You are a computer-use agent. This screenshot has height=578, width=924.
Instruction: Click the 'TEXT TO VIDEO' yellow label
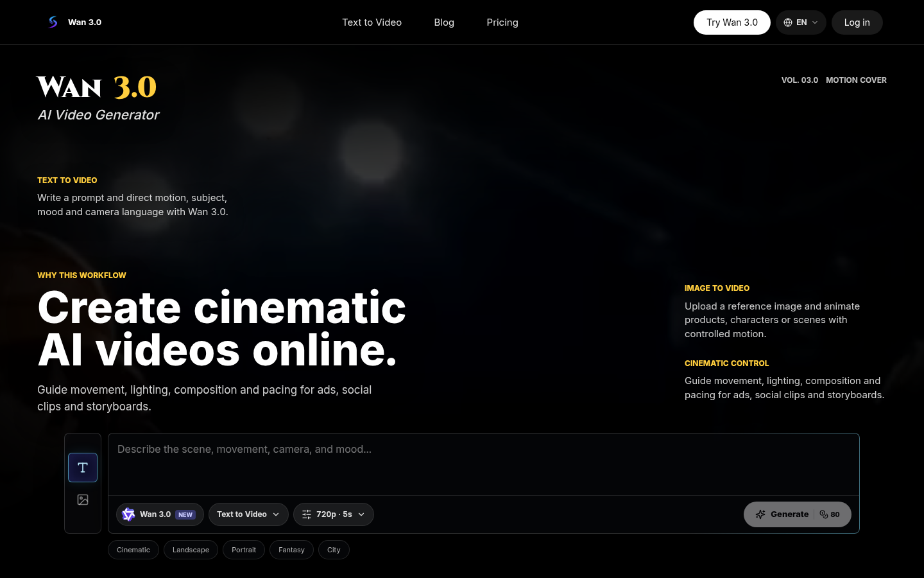[x=67, y=180]
